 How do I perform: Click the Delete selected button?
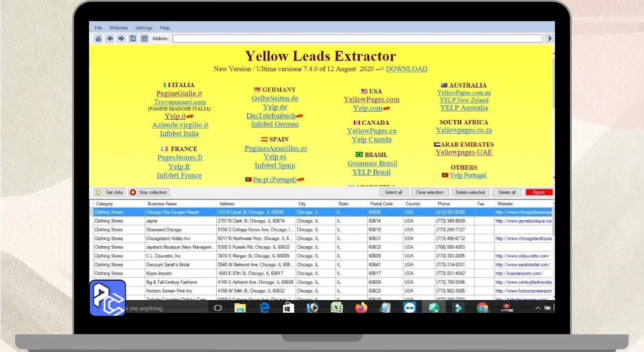point(470,192)
